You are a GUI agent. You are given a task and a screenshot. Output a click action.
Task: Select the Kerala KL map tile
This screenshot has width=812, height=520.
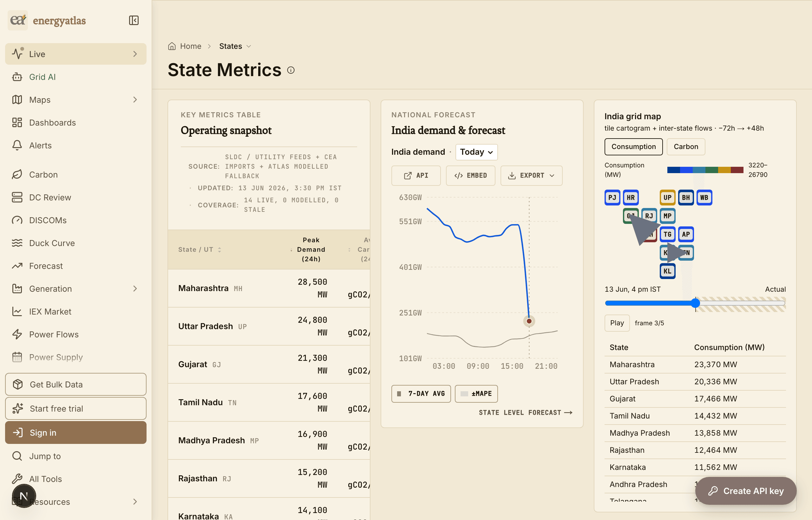[x=667, y=271]
